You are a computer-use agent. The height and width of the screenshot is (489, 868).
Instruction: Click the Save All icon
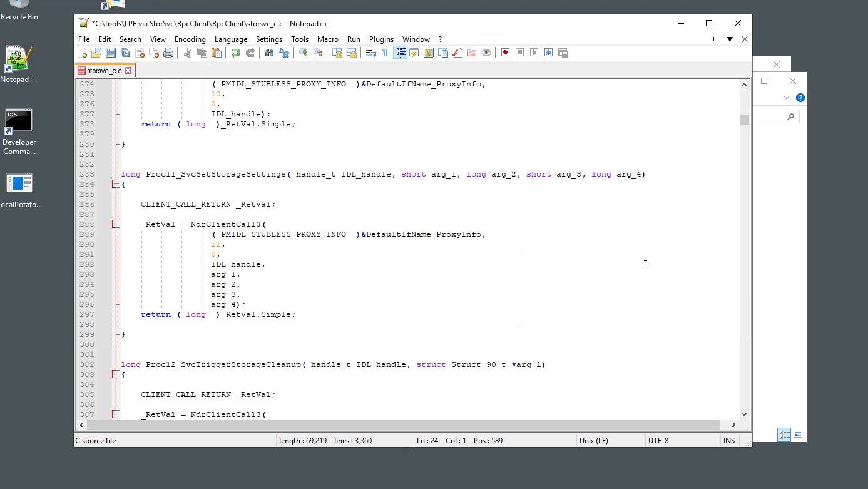pos(125,53)
